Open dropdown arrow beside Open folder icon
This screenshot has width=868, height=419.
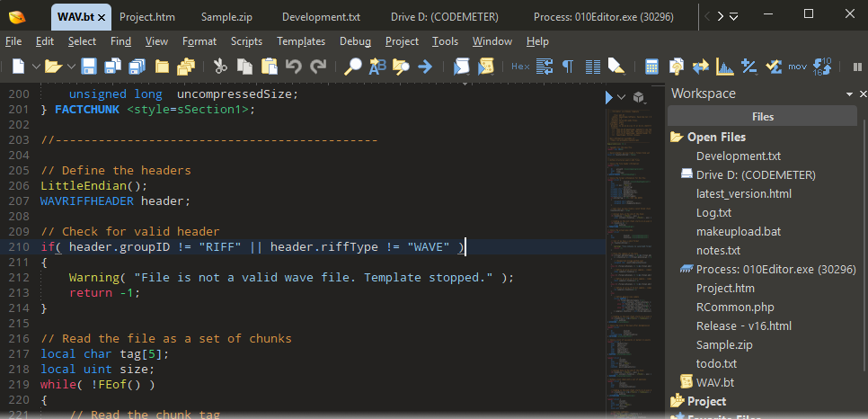[x=69, y=66]
